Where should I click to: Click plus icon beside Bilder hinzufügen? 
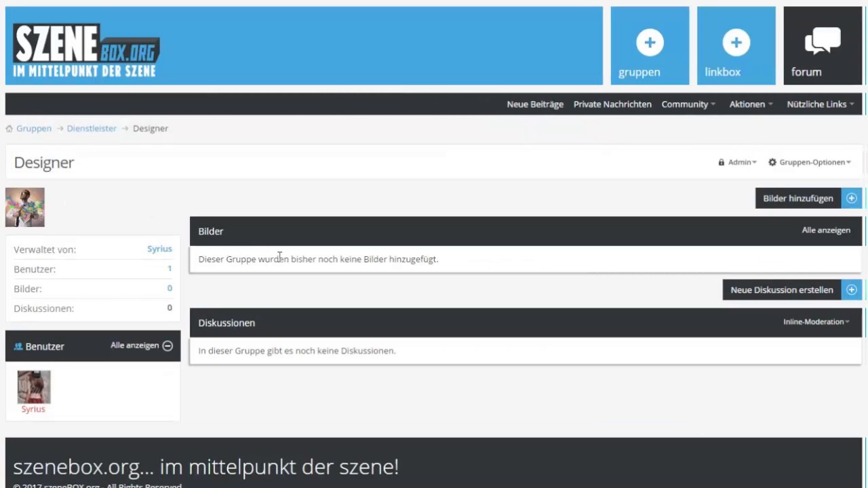852,199
